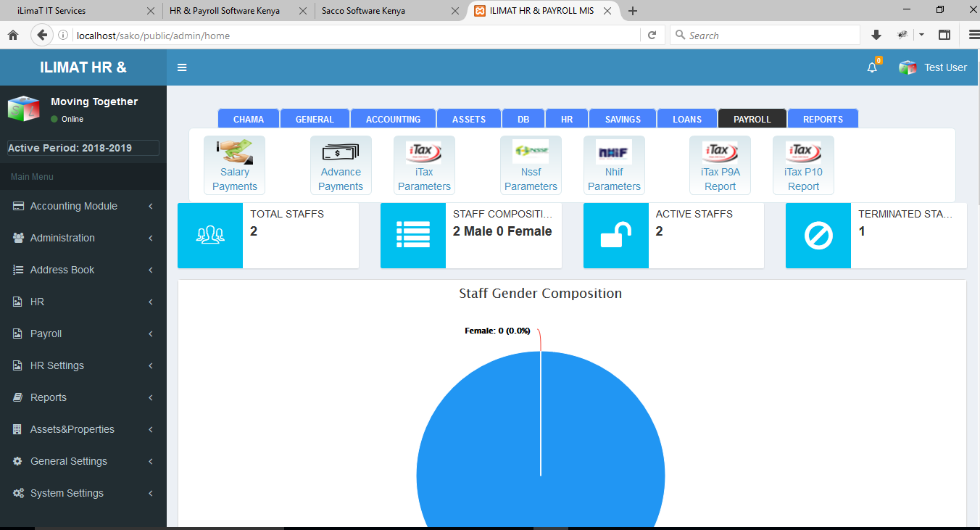Click the browser reload page button
The width and height of the screenshot is (980, 530).
[x=652, y=35]
